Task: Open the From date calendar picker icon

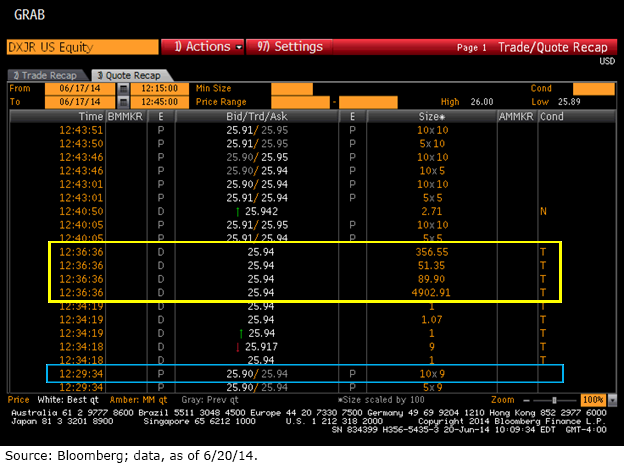Action: pos(124,88)
